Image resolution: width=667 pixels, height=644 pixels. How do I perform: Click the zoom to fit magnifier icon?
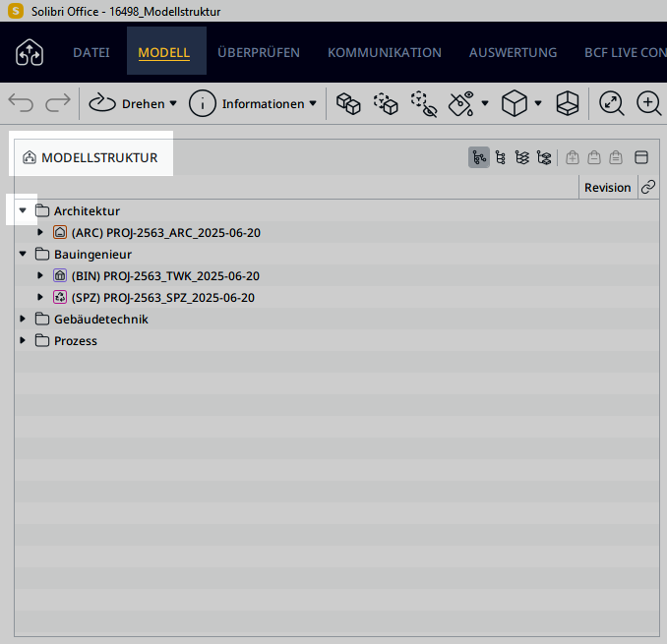coord(612,103)
